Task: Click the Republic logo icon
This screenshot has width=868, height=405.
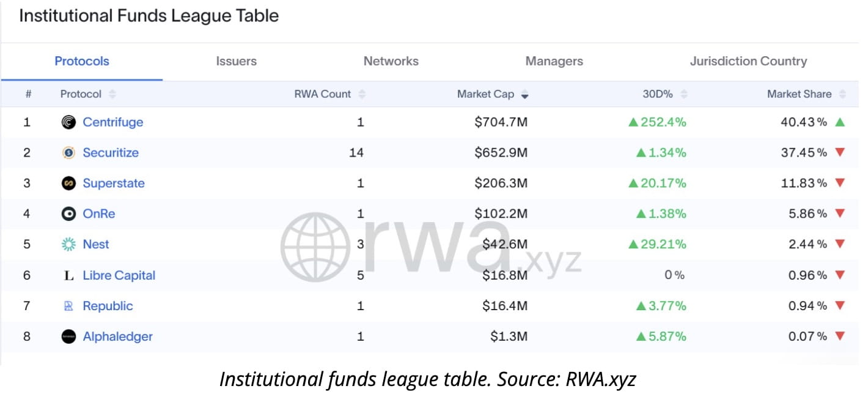Action: pos(68,307)
